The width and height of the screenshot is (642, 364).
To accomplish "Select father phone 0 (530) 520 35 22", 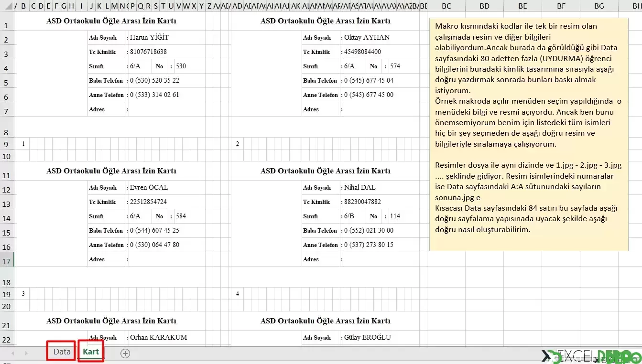I will click(x=154, y=80).
